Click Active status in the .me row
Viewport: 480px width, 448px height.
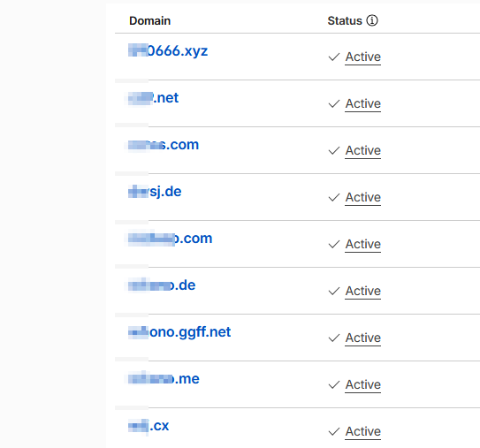[363, 384]
